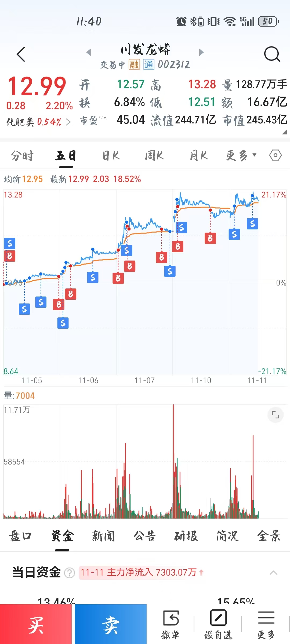Viewport: 290px width, 644px height.
Task: Switch to the 日K chart tab
Action: click(x=111, y=156)
